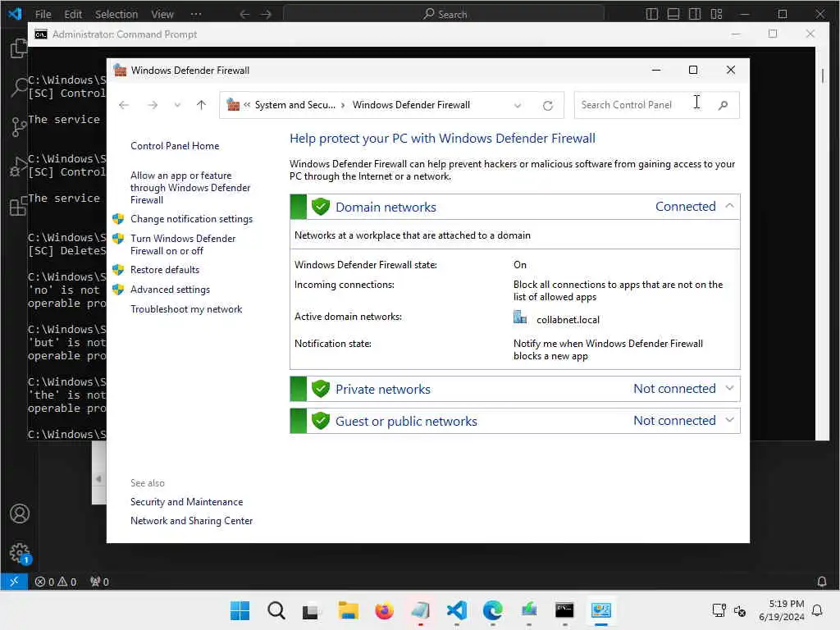Toggle VS Code panel layout icon

pyautogui.click(x=673, y=14)
